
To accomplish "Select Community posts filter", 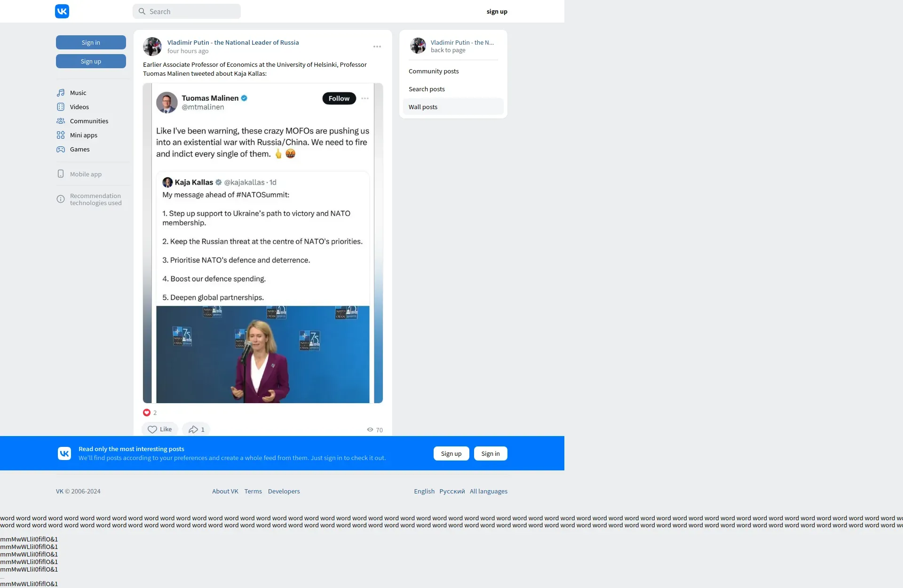I will pyautogui.click(x=434, y=71).
